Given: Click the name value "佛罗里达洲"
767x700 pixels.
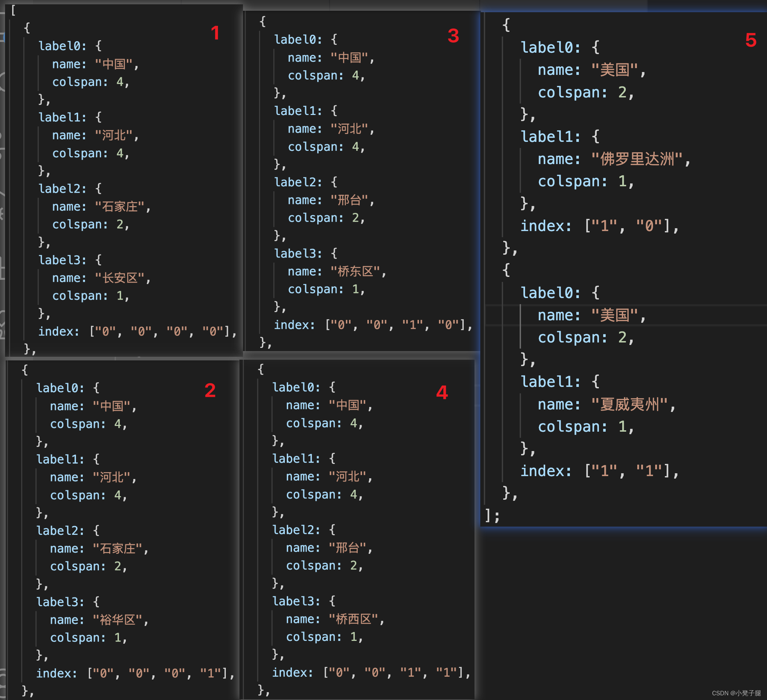Looking at the screenshot, I should coord(637,159).
